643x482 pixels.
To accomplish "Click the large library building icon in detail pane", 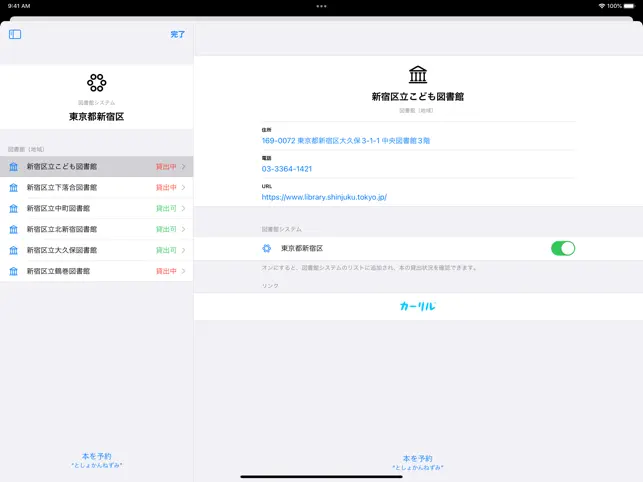I will (x=418, y=74).
